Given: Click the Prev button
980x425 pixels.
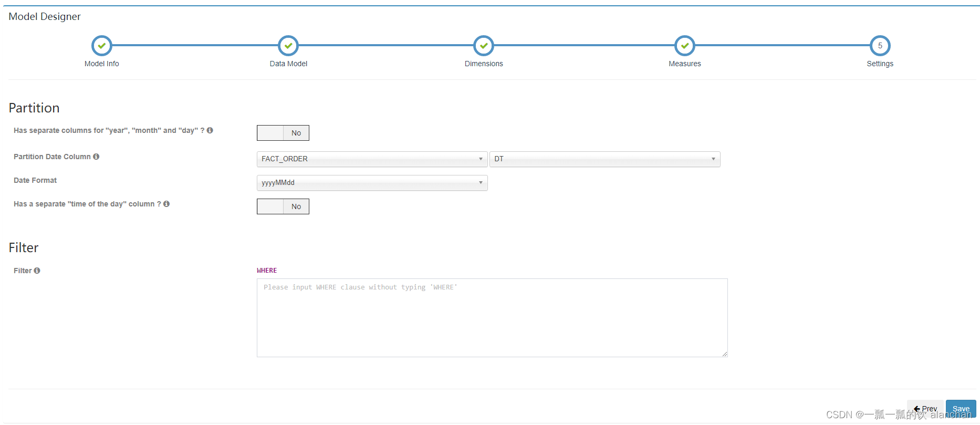Looking at the screenshot, I should pos(925,409).
